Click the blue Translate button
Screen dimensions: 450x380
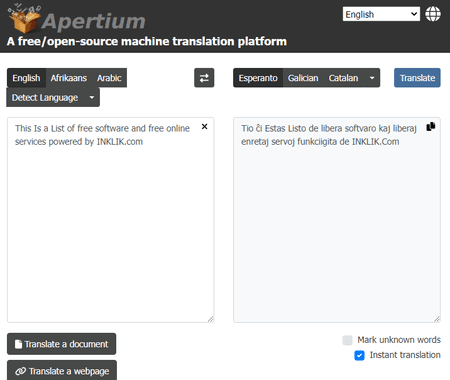(x=417, y=78)
